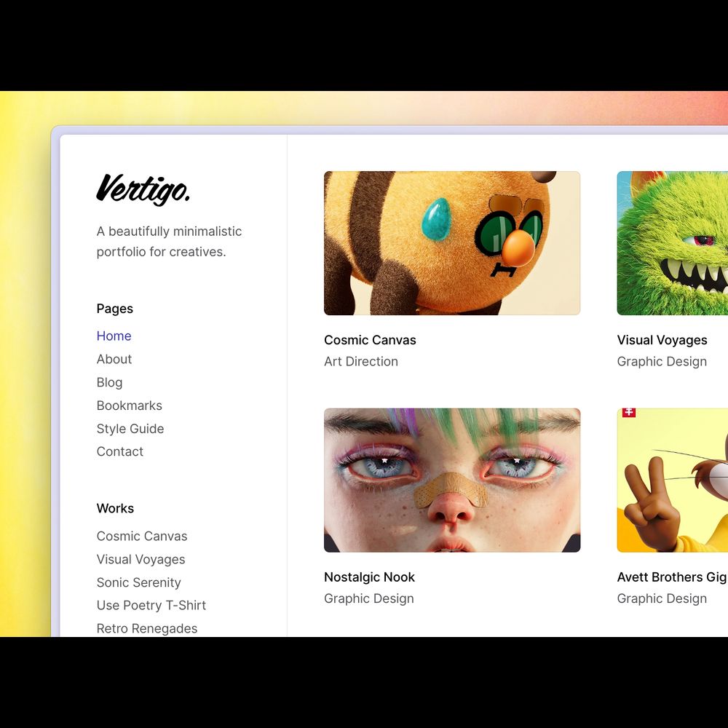Select Bookmarks in the Pages list
The width and height of the screenshot is (728, 728).
[x=129, y=405]
